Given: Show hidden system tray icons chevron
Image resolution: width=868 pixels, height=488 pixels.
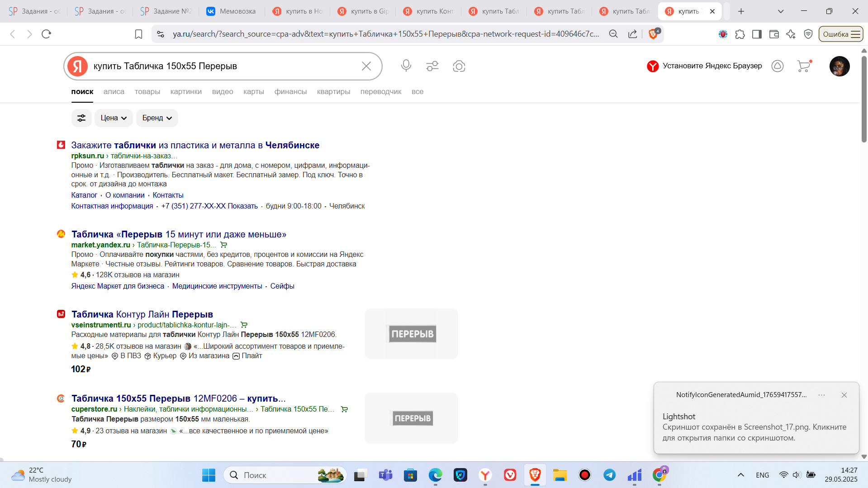Looking at the screenshot, I should click(x=740, y=475).
